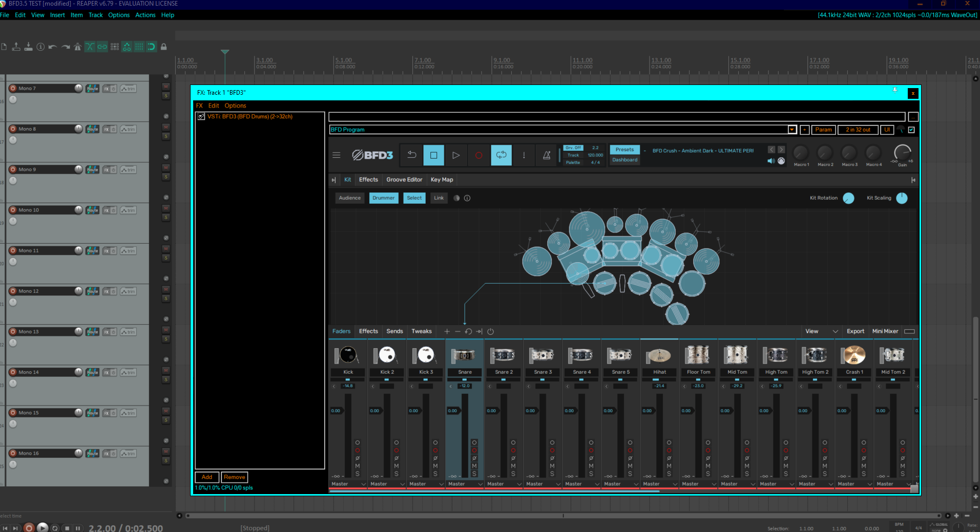Screen dimensions: 980x532
Task: Click the audition speaker icon in BFD3
Action: (x=771, y=161)
